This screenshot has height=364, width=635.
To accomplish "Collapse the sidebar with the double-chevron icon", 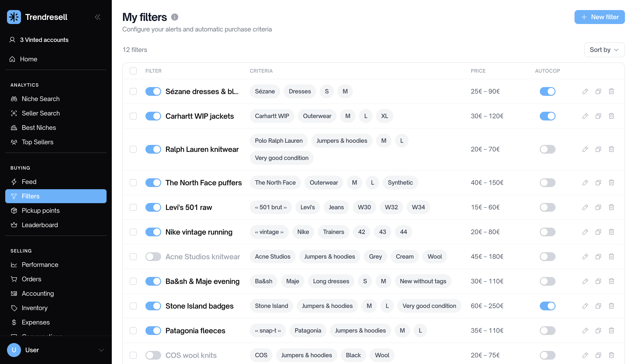I will click(98, 17).
